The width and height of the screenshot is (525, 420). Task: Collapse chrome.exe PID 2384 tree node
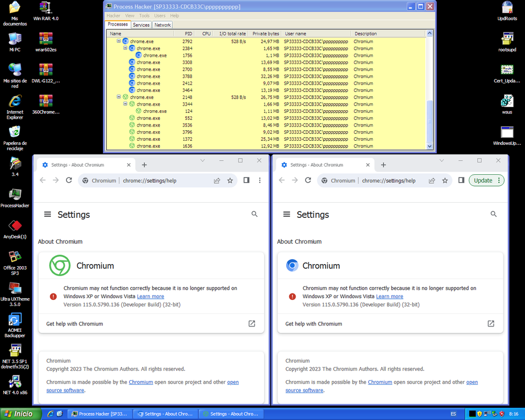click(125, 48)
